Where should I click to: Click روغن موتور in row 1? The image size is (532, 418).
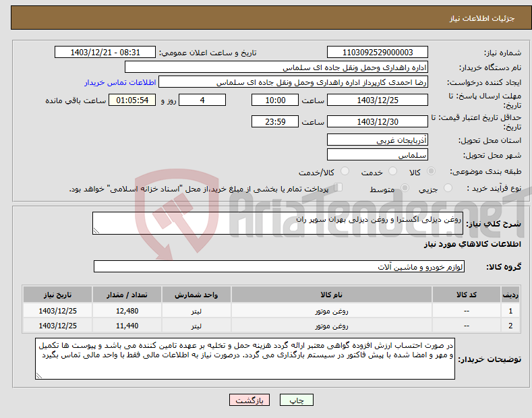332,311
